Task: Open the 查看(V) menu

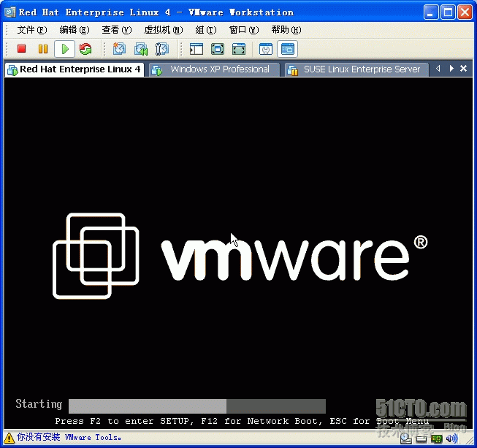Action: pos(117,30)
